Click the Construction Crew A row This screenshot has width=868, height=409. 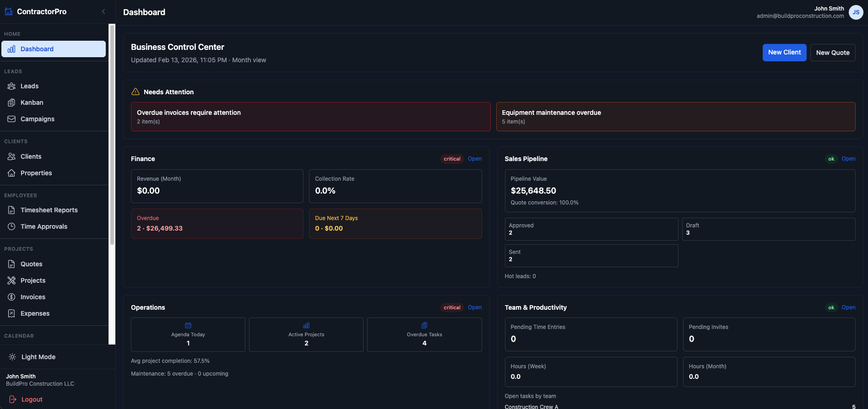(x=680, y=406)
